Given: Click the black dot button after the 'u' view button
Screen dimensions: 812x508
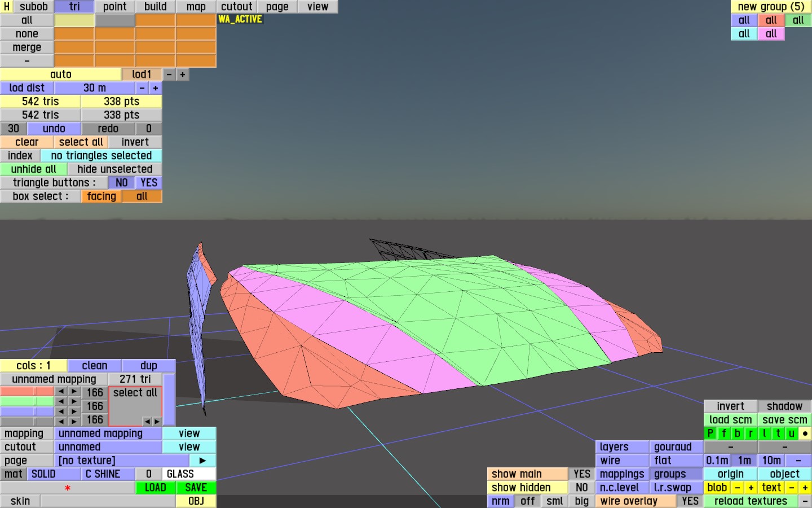Looking at the screenshot, I should (805, 433).
